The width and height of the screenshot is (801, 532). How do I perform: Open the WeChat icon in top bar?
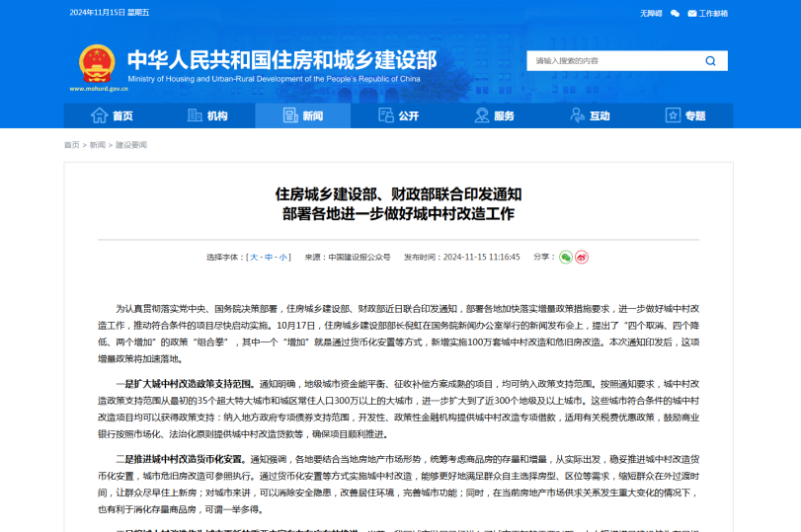[675, 14]
